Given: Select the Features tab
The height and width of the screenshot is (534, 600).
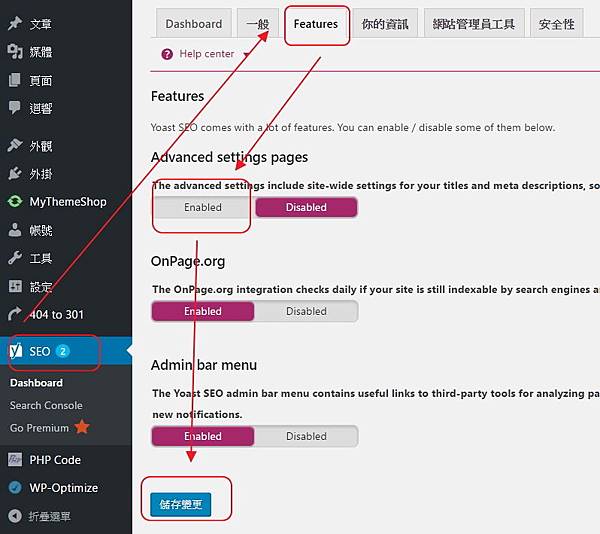Looking at the screenshot, I should pos(316,24).
